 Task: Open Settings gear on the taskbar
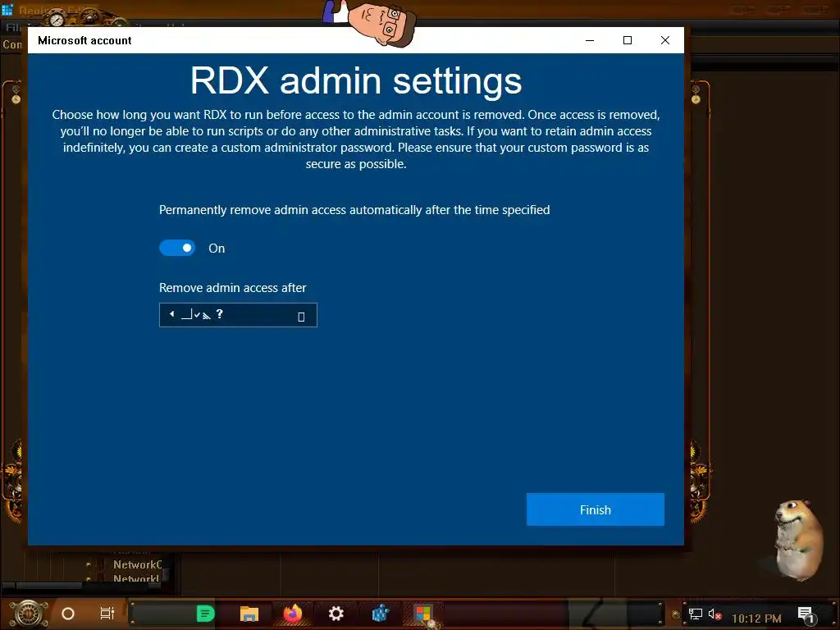coord(336,614)
